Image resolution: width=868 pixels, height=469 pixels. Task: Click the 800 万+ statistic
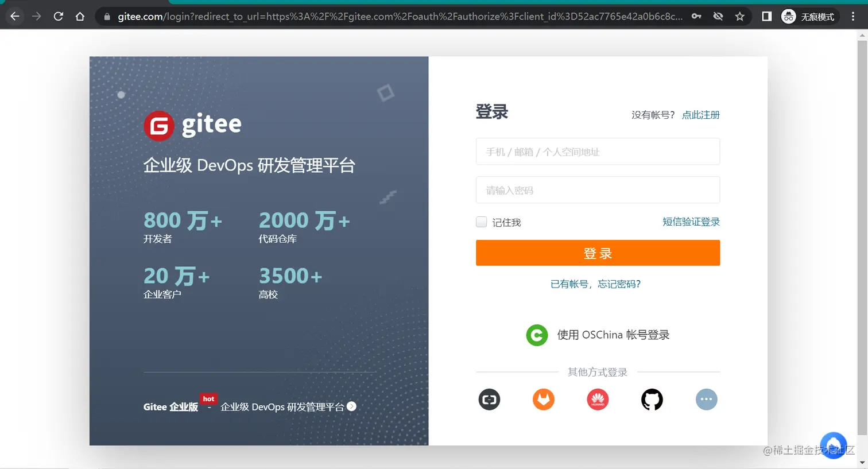(183, 220)
